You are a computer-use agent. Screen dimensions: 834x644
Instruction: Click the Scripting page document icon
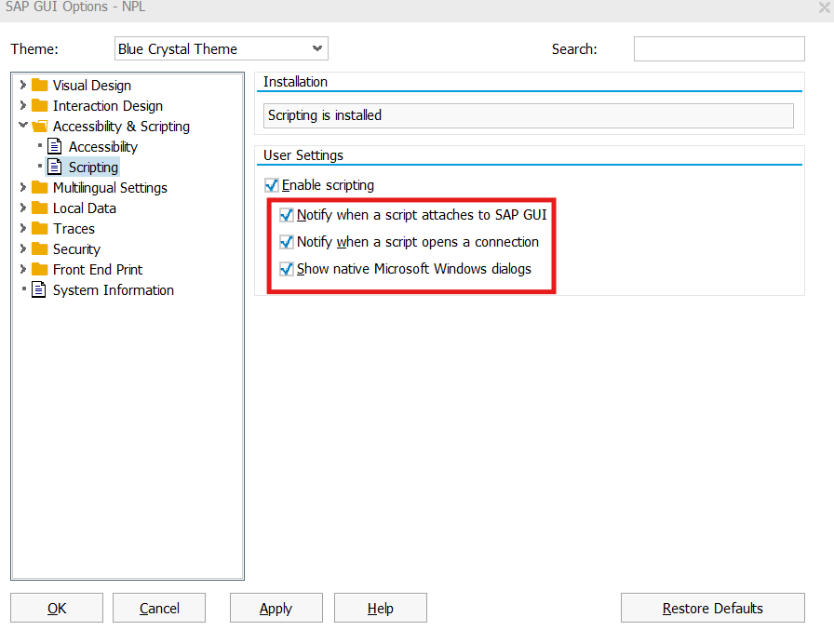(x=55, y=167)
